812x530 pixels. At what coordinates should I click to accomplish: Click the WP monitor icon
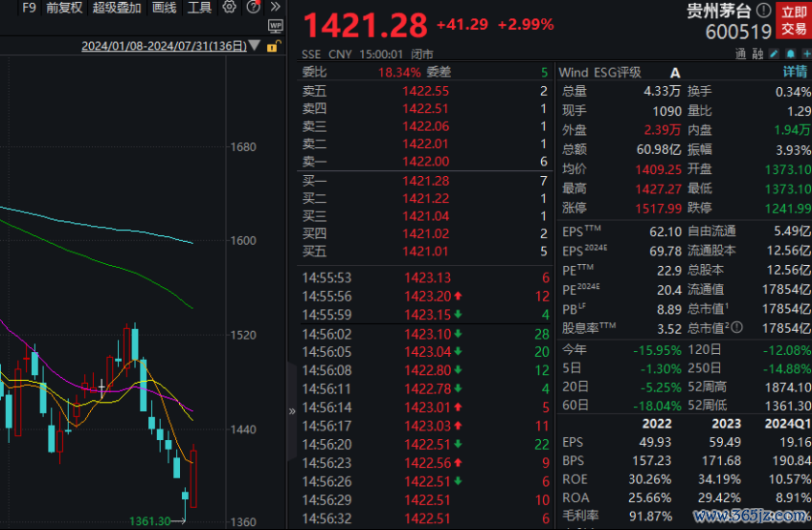pos(276,26)
